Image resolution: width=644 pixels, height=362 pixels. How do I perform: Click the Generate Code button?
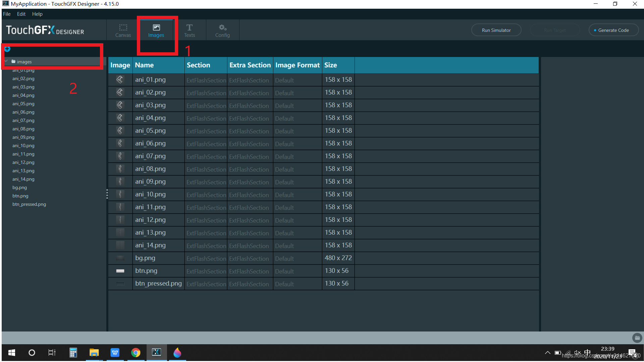(613, 30)
